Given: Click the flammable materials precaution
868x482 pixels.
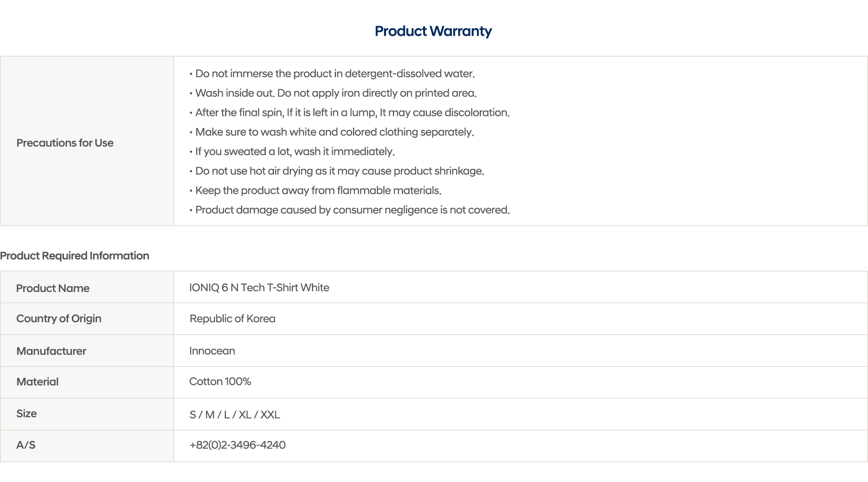Looking at the screenshot, I should [x=318, y=190].
